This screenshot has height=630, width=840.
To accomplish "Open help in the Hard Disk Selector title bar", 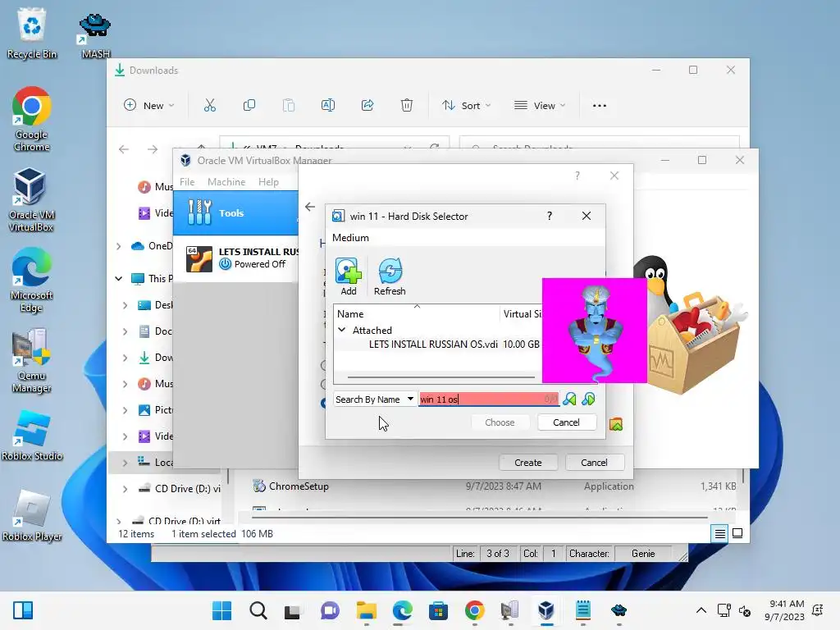I will pos(549,216).
